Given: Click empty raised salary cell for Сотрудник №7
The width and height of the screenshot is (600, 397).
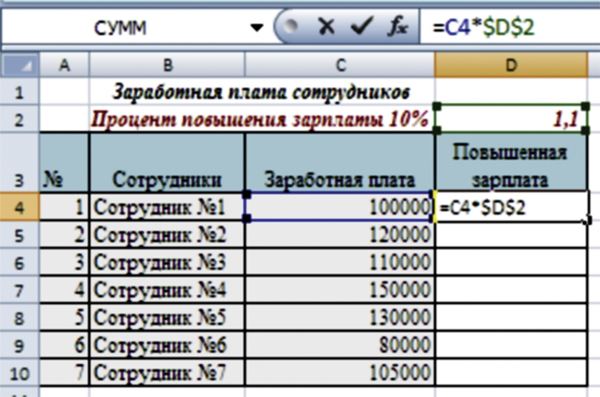Looking at the screenshot, I should tap(511, 373).
